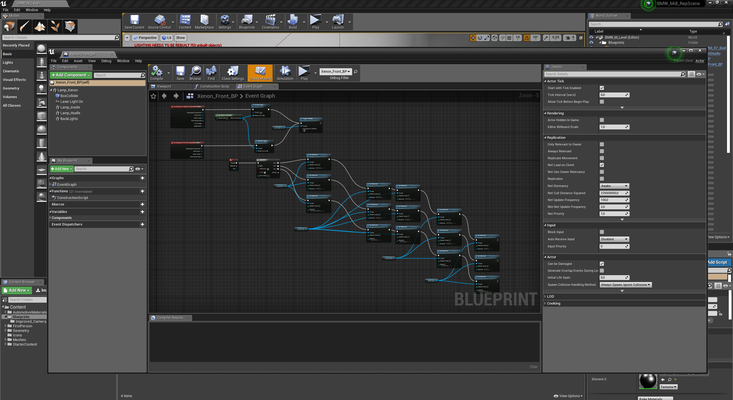Viewport: 733px width, 400px height.
Task: Enable the Always Relevant checkbox
Action: coord(602,152)
